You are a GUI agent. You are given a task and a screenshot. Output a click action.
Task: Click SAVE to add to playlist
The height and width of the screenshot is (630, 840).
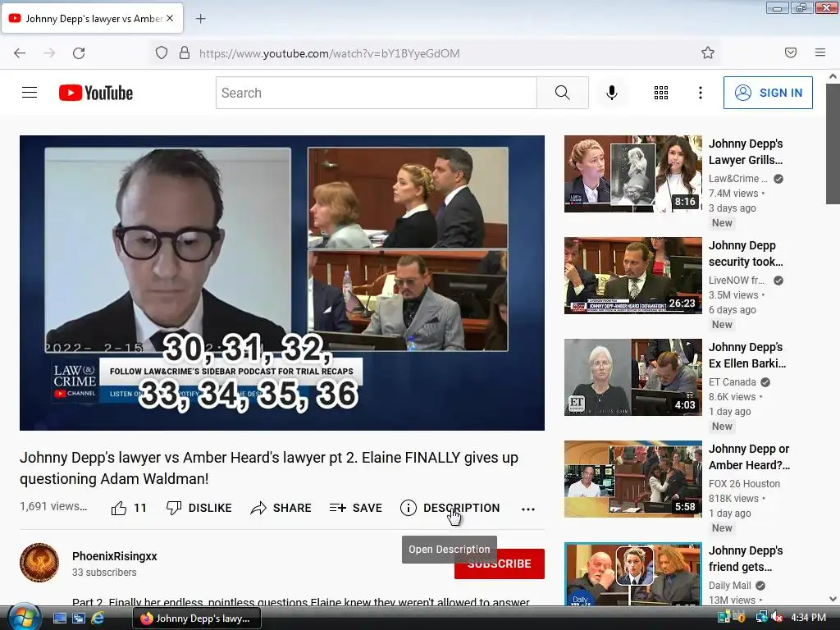pyautogui.click(x=356, y=508)
